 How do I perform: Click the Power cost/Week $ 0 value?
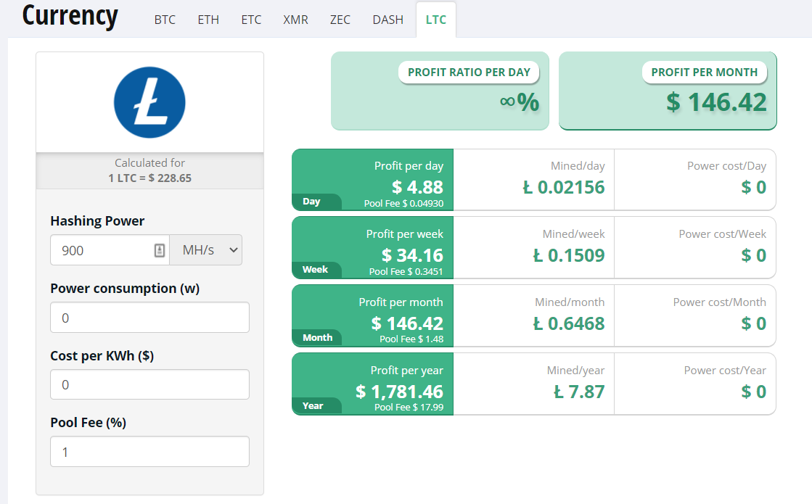click(x=753, y=255)
